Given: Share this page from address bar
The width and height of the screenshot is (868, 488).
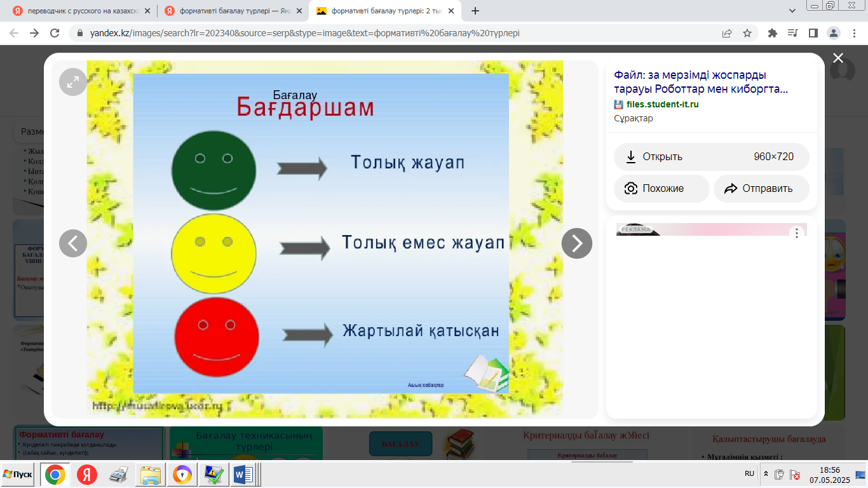Looking at the screenshot, I should click(727, 33).
